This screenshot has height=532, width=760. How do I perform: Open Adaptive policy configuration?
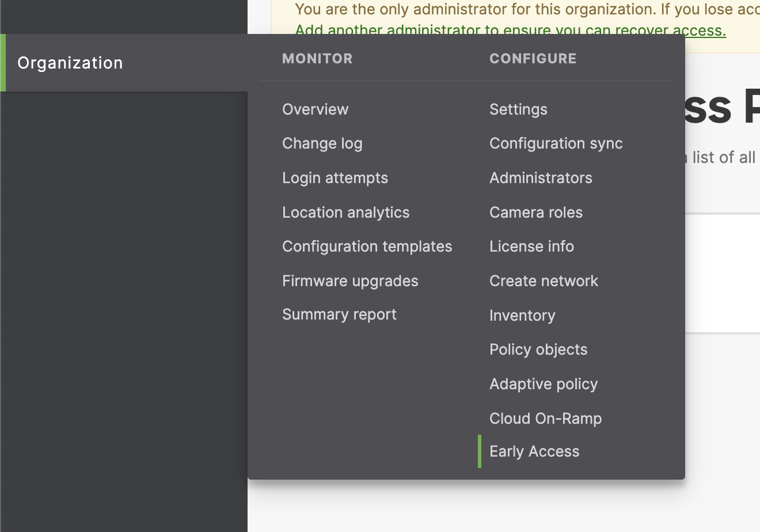(544, 383)
